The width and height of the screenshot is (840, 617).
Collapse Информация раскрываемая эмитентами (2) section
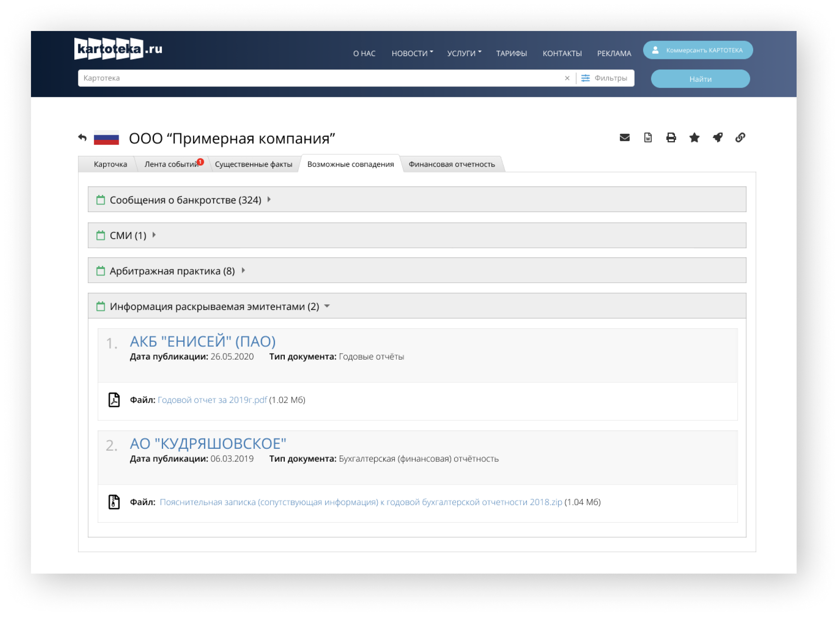pyautogui.click(x=417, y=306)
